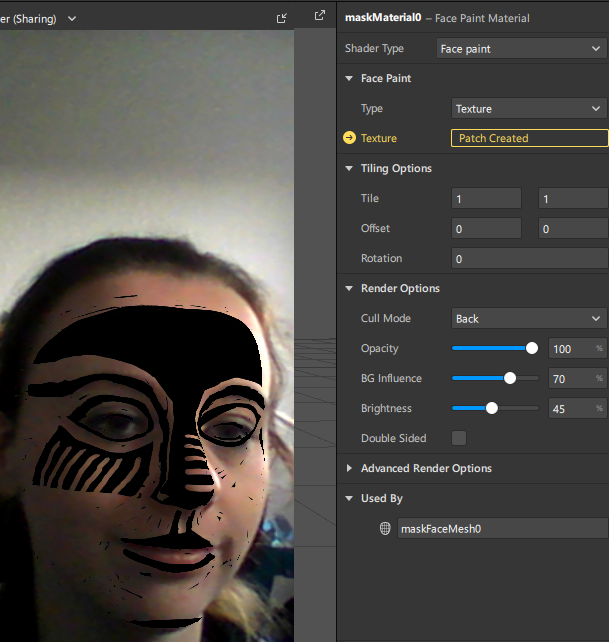The width and height of the screenshot is (609, 642).
Task: Open the Cull Mode dropdown
Action: pos(528,318)
